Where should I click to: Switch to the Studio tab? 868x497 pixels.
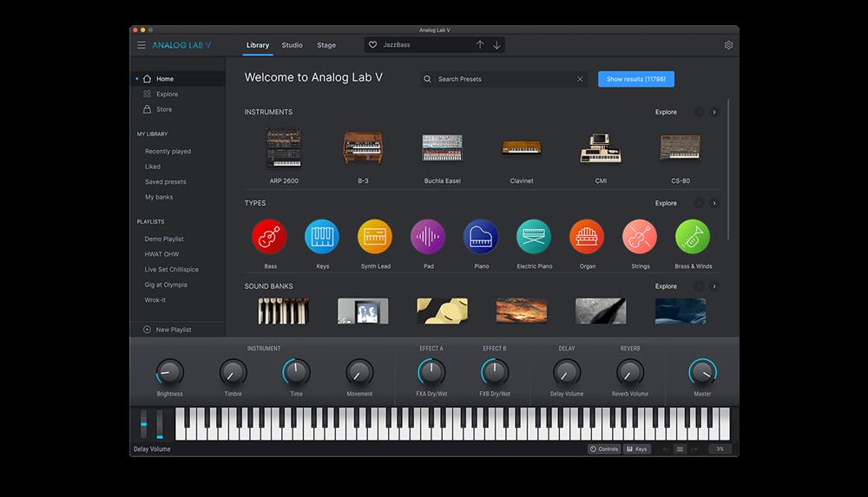click(292, 45)
